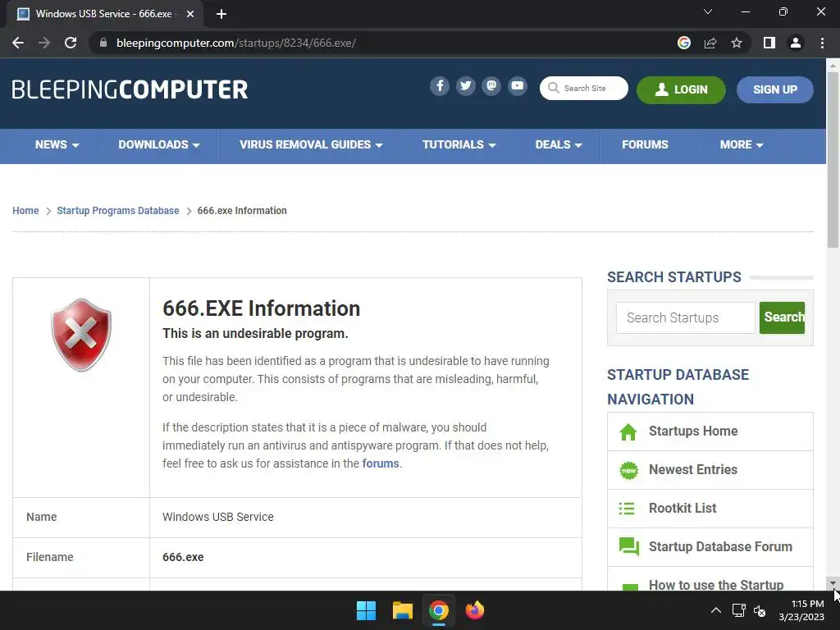Close the Windows USB Service tab
Screen dimensions: 840x630
click(190, 14)
